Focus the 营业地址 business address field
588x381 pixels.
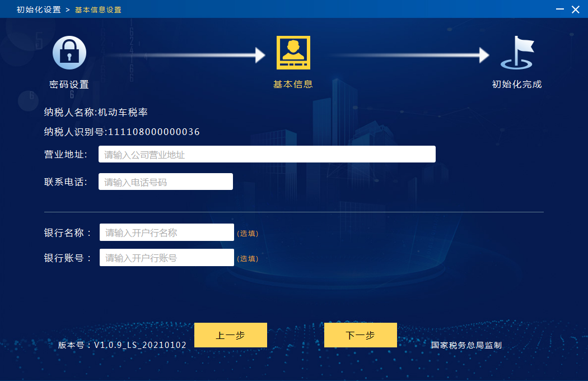267,155
